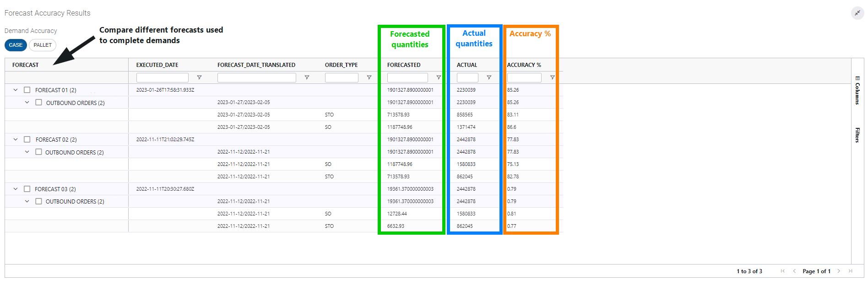The image size is (868, 281).
Task: Select accuracy value 82.78 cell
Action: 513,176
